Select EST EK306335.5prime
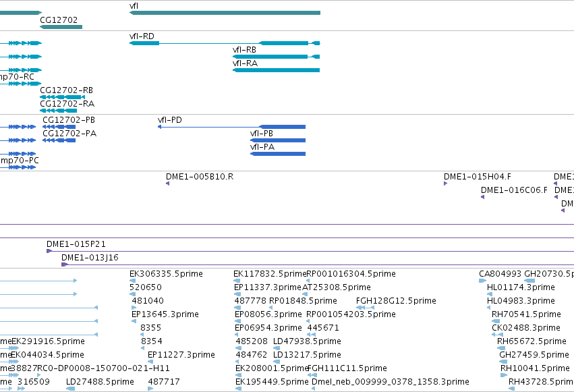 point(132,281)
